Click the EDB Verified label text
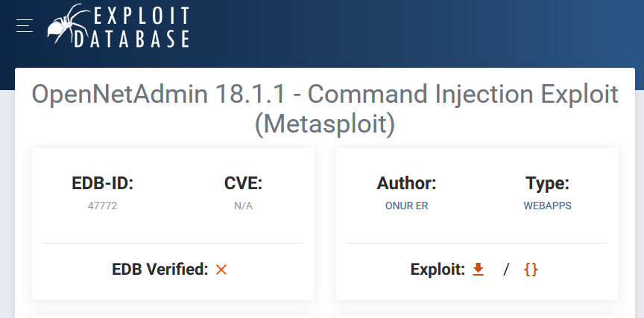The image size is (644, 318). (160, 270)
